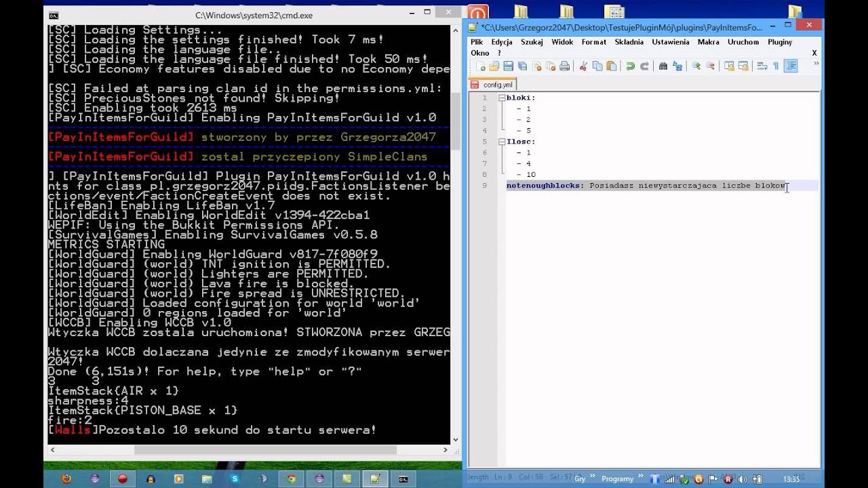868x488 pixels.
Task: Zoom out on the editor text
Action: (710, 66)
